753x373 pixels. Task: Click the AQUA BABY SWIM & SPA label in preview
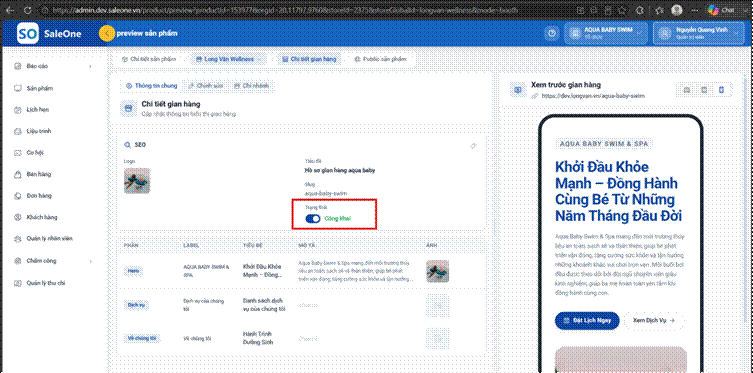point(604,144)
